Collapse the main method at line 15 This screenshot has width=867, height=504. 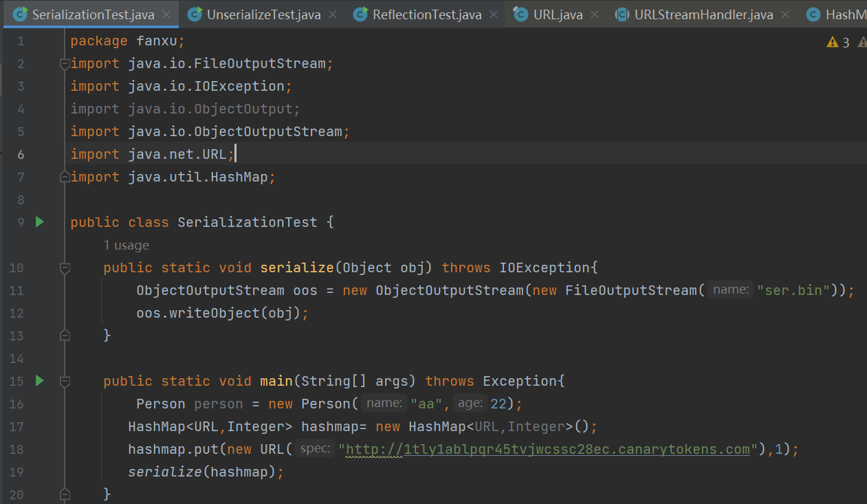point(65,381)
